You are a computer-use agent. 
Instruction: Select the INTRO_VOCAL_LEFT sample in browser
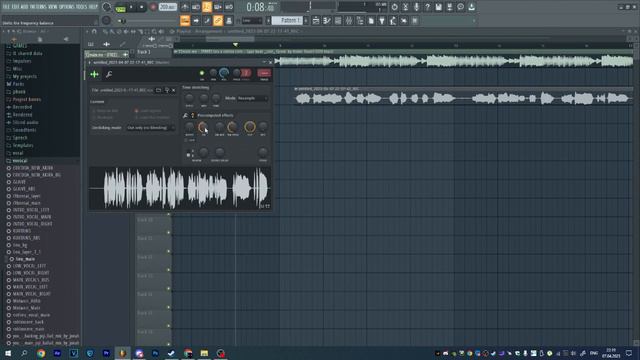tap(31, 210)
